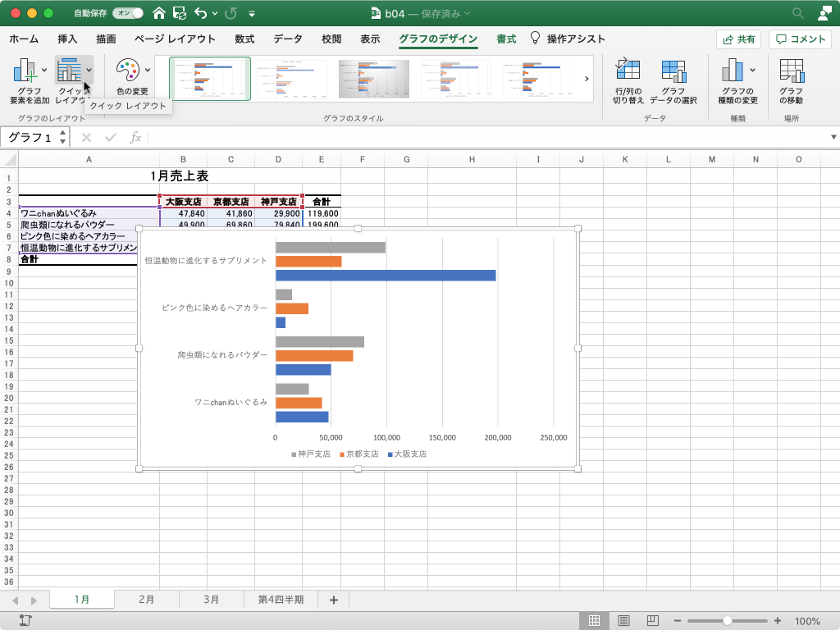This screenshot has width=840, height=630.
Task: Click the Undo arrow icon
Action: tap(201, 13)
